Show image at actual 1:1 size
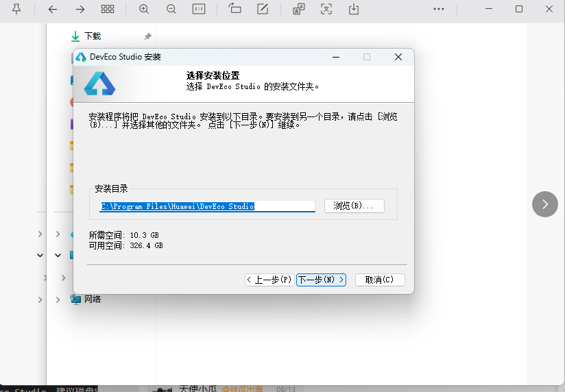This screenshot has height=392, width=565. [x=199, y=9]
